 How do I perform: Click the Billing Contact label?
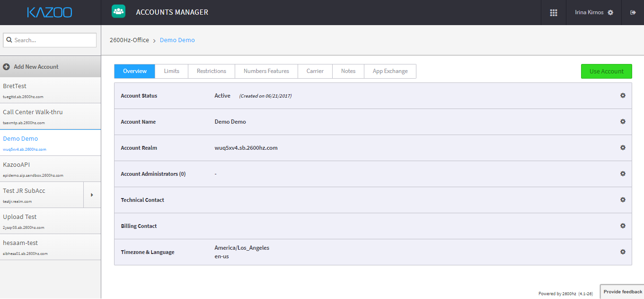[x=139, y=226]
